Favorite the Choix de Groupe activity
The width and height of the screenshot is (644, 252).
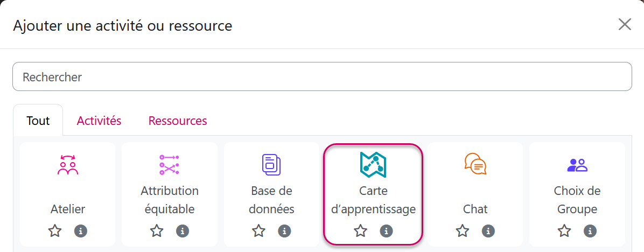tap(564, 231)
